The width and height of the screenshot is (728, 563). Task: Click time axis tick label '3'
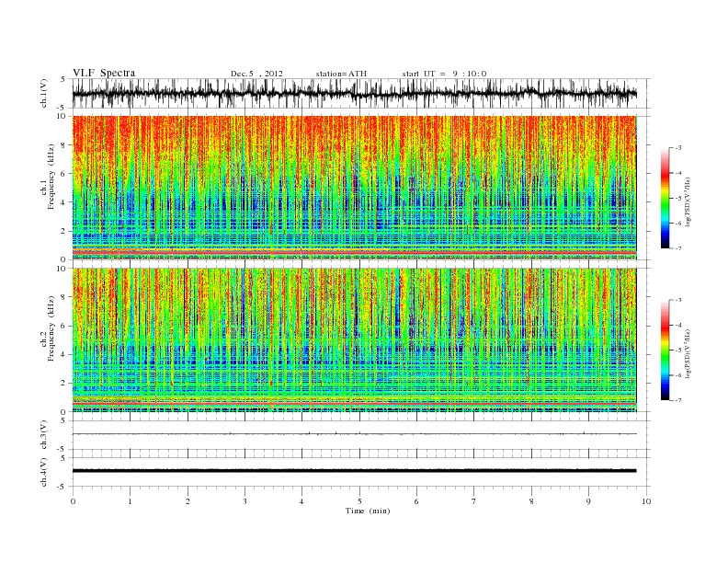[x=245, y=501]
